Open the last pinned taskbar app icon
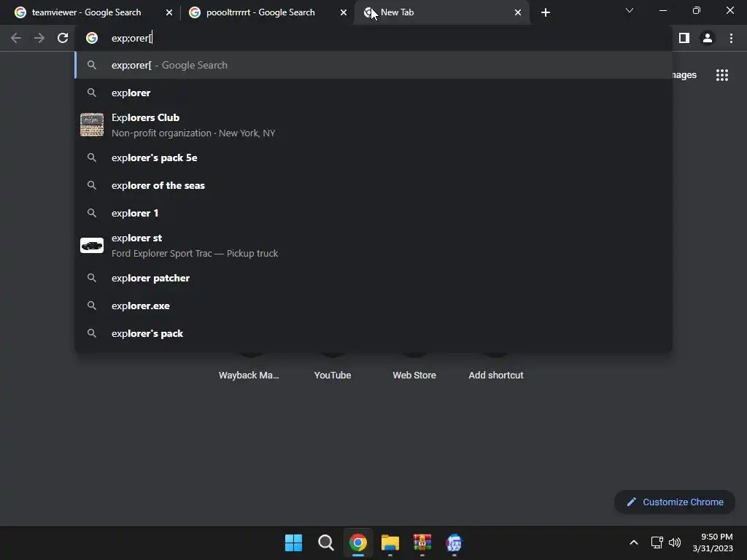The image size is (747, 560). (454, 542)
